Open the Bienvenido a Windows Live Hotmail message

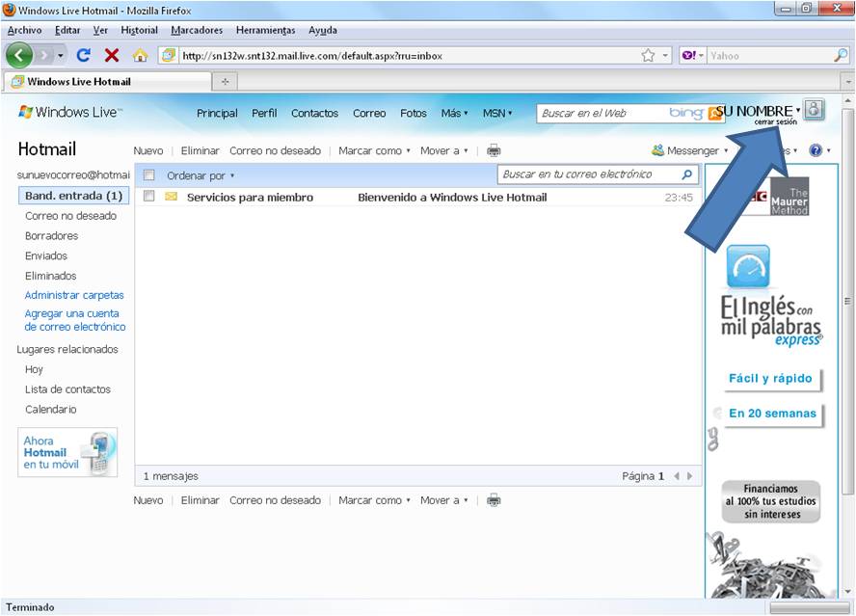click(451, 198)
